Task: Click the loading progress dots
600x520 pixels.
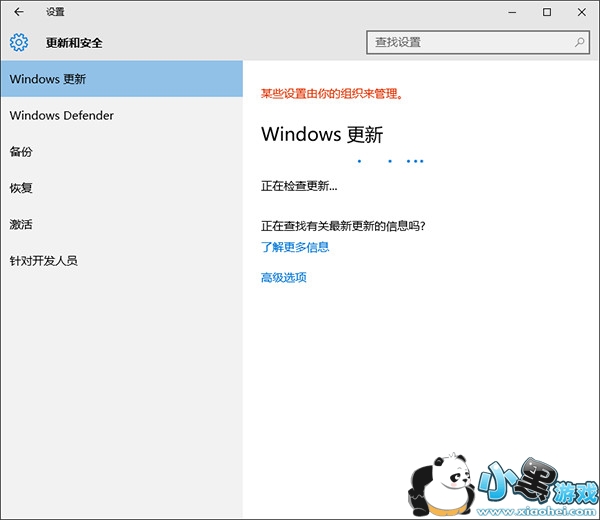Action: point(390,161)
